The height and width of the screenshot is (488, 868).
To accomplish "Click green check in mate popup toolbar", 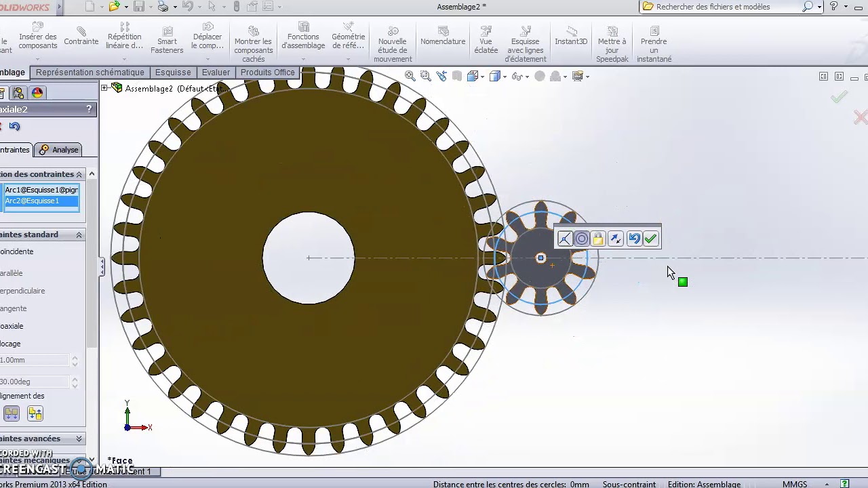I will (x=651, y=239).
